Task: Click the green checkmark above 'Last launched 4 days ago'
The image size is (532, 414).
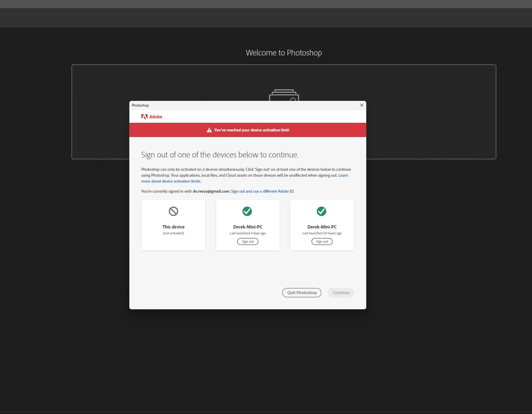Action: pos(247,211)
